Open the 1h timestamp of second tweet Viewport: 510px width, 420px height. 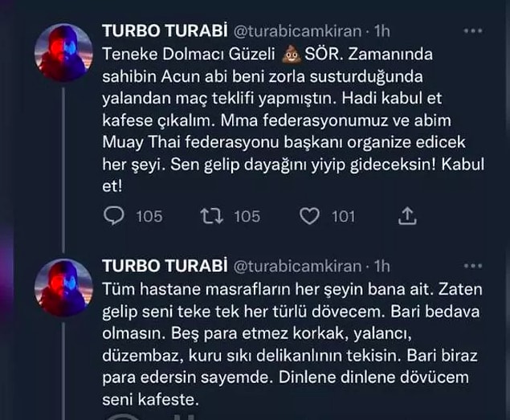381,266
